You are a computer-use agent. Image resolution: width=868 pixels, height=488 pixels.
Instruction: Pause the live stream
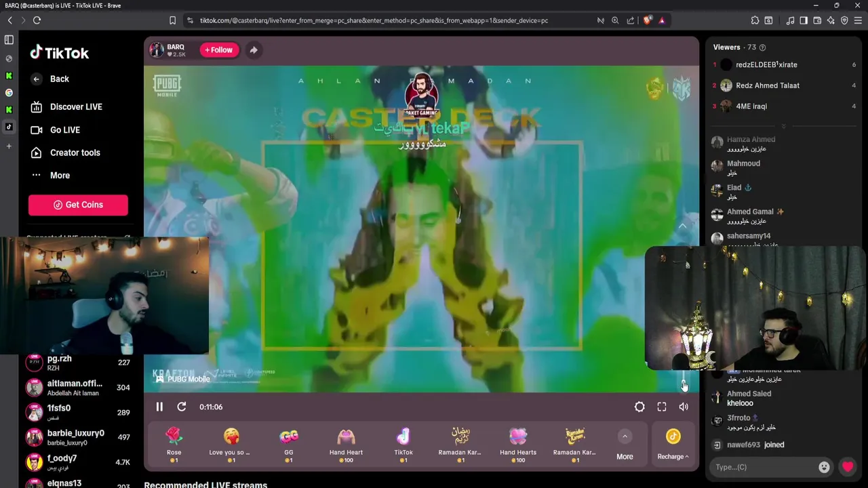tap(159, 407)
